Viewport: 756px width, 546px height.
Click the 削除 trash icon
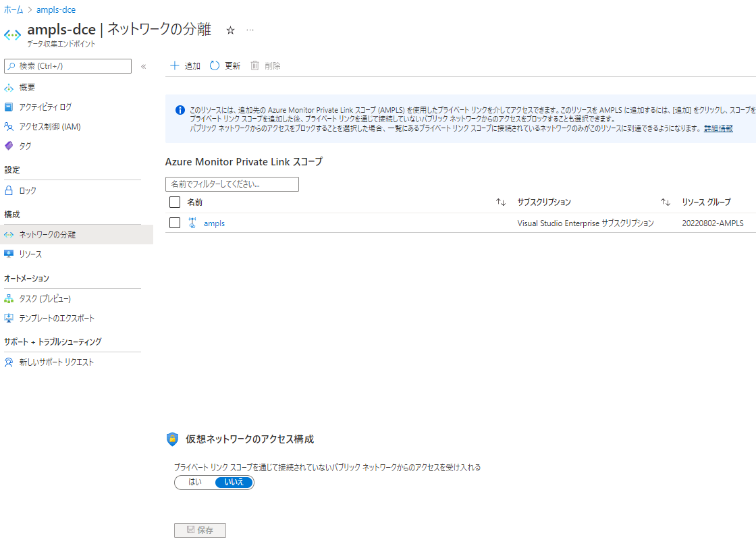point(254,65)
